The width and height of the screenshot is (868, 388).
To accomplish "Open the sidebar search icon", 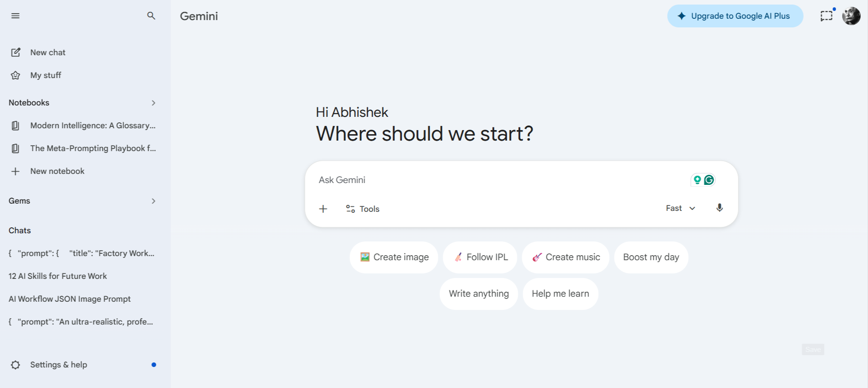I will click(x=151, y=16).
